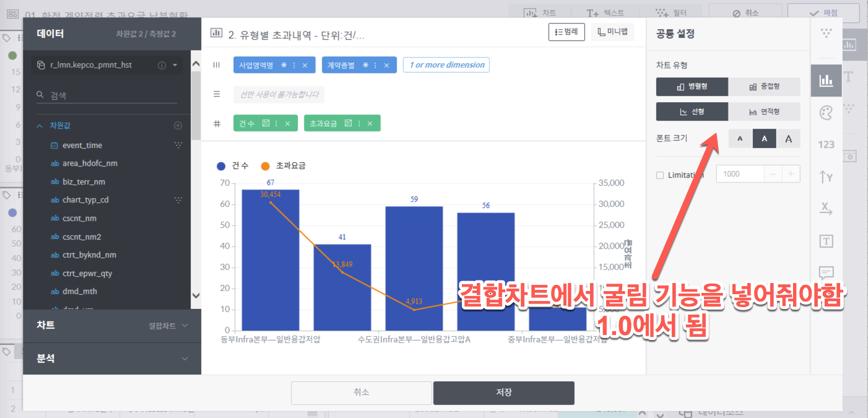Click the info icon beside r_lmn.kepco_pmnt_hst
The width and height of the screenshot is (868, 418).
[x=162, y=65]
